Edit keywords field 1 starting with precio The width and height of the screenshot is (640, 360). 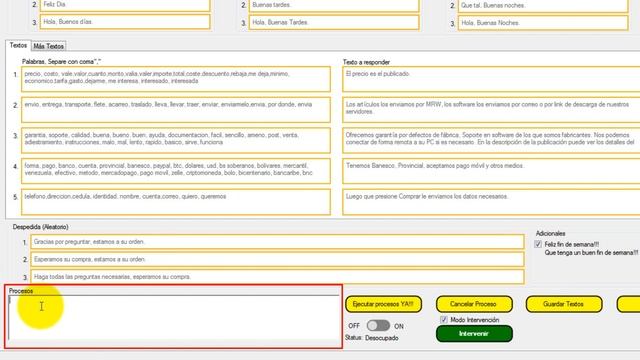[176, 79]
